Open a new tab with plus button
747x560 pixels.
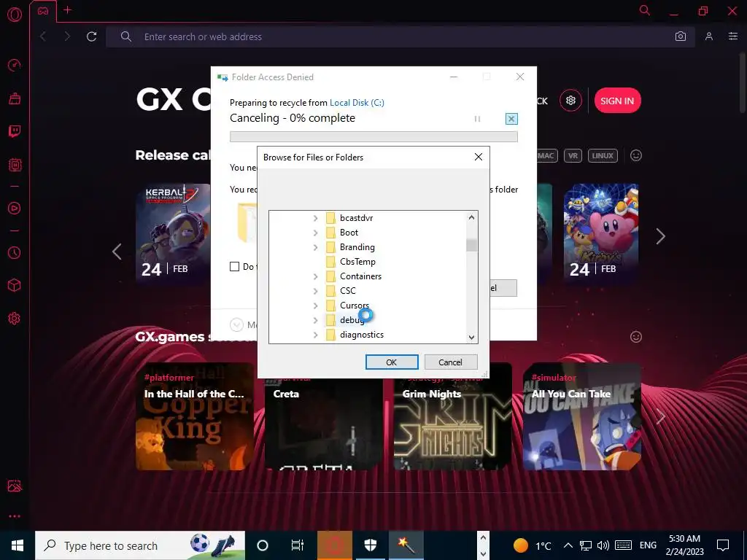coord(67,10)
